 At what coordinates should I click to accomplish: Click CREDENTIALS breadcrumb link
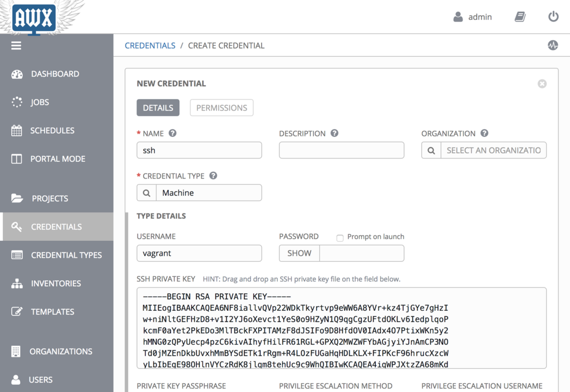[x=150, y=46]
